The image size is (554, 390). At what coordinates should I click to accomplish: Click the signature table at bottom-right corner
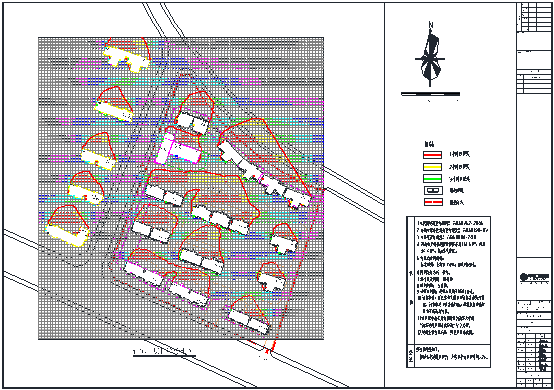pyautogui.click(x=534, y=360)
